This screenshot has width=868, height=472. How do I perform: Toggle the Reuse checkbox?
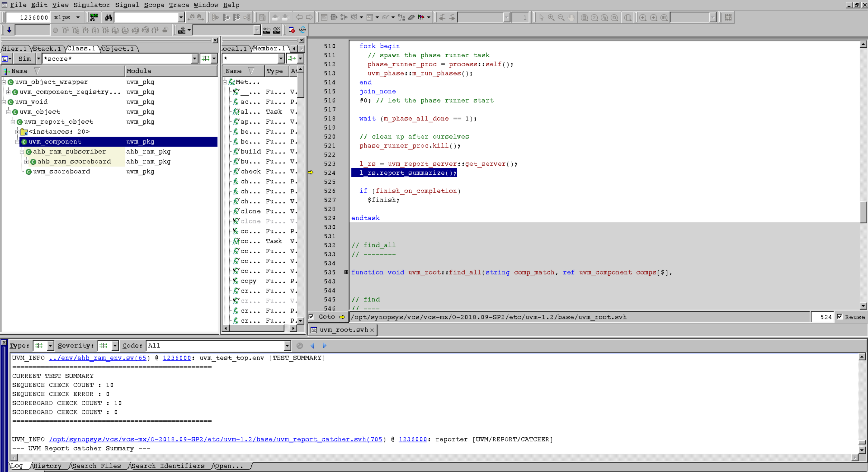[840, 317]
